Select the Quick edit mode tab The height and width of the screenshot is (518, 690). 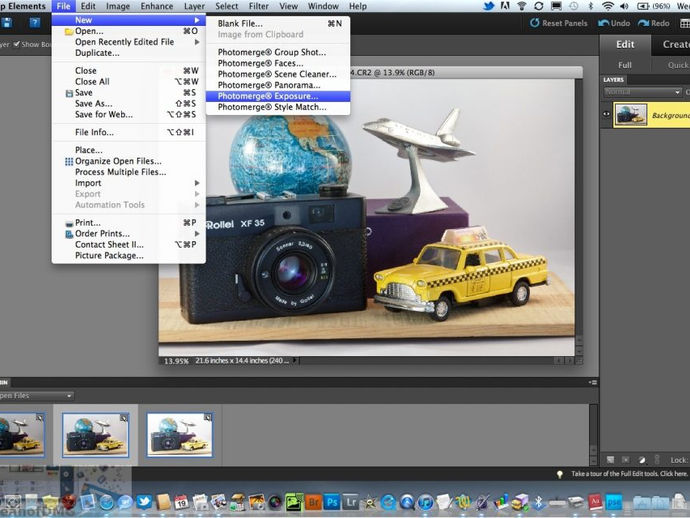point(677,65)
